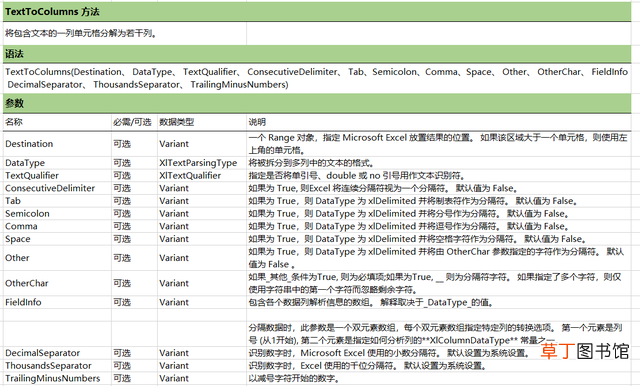Select the ConsecutiveDelimiter description '连续分隔符视为一个分隔符'
The width and height of the screenshot is (640, 386).
tap(439, 188)
